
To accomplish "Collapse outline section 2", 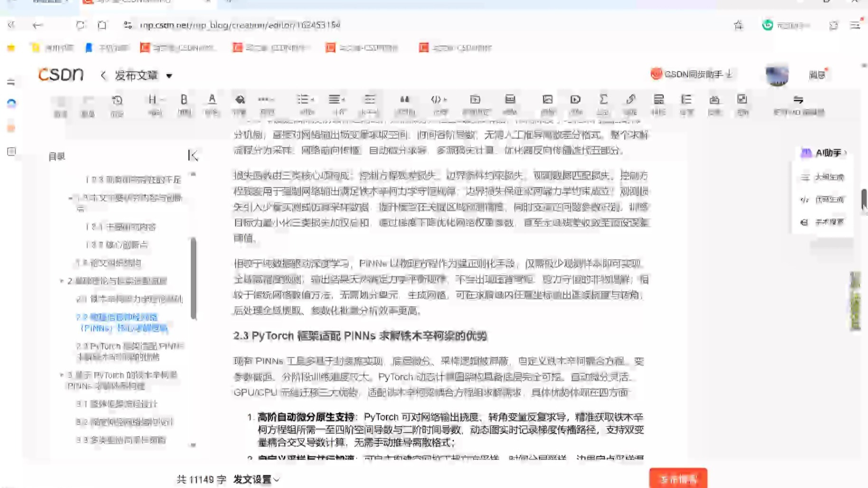I will (x=62, y=281).
